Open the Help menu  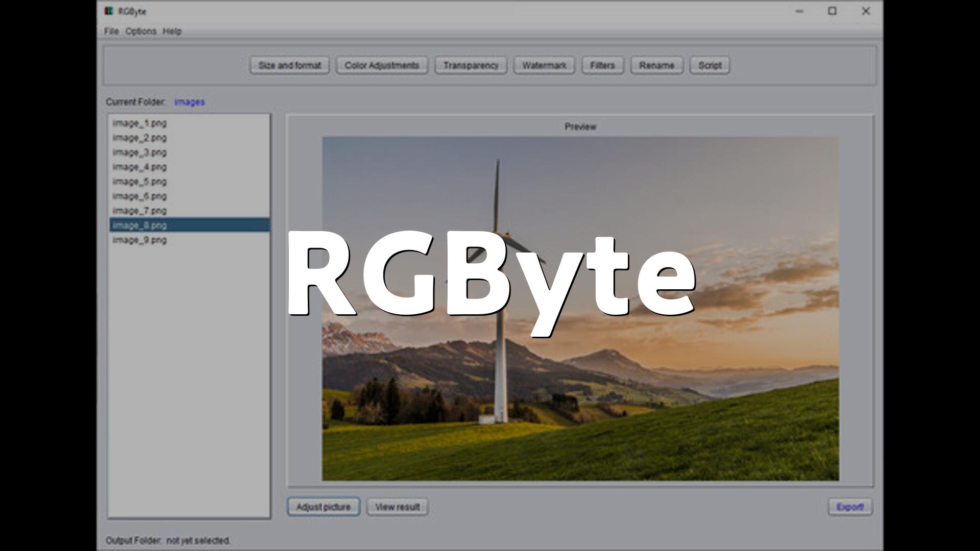[172, 31]
